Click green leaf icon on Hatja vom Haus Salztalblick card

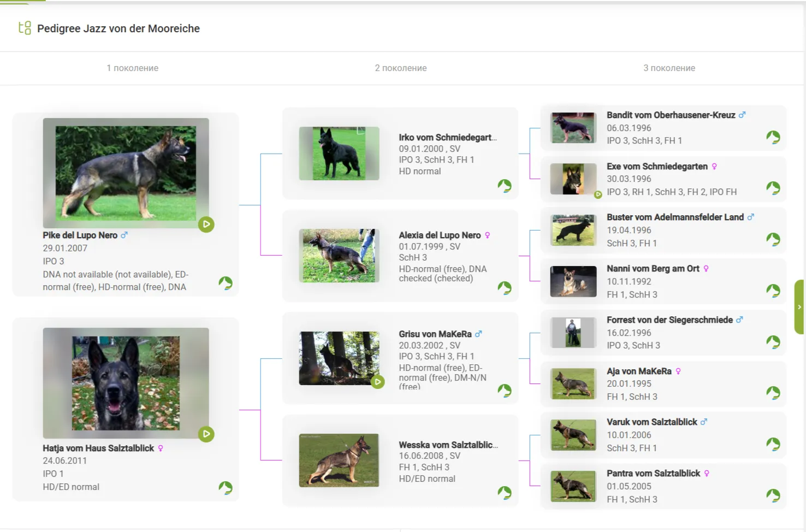point(226,488)
